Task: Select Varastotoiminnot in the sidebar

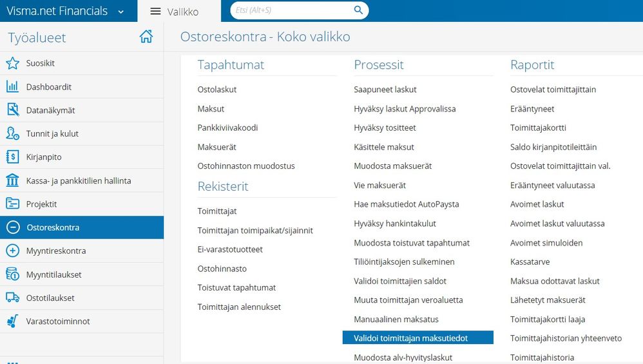Action: click(x=58, y=321)
